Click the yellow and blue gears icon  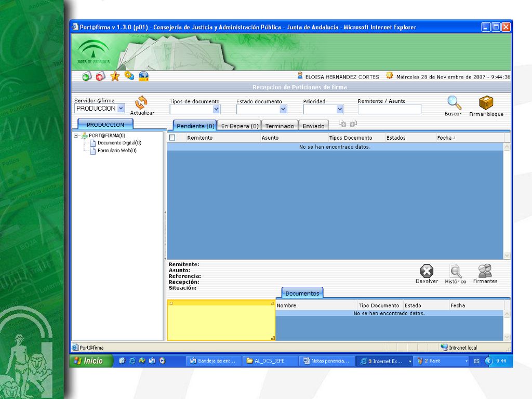(129, 76)
